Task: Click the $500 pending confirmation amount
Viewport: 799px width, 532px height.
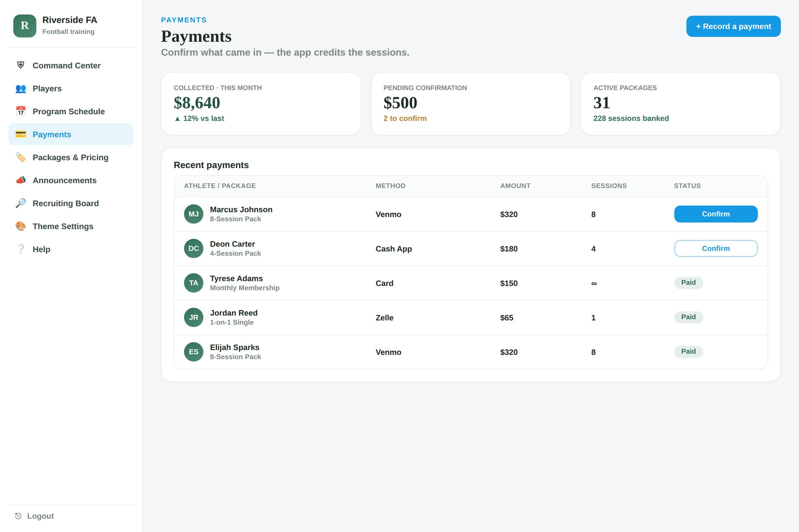Action: coord(400,103)
